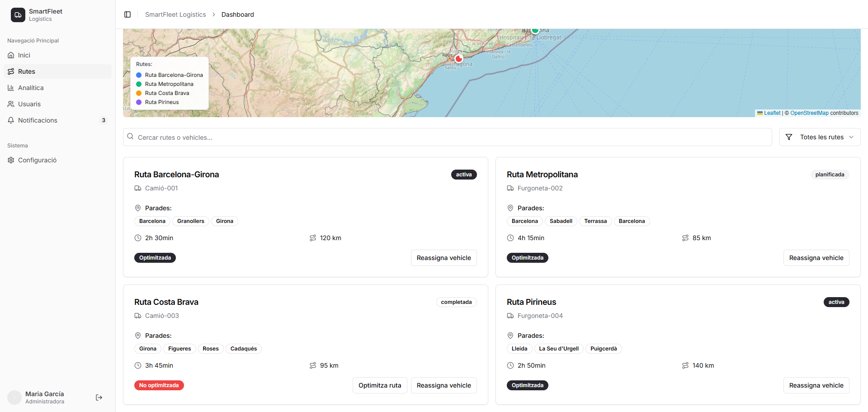
Task: Click the Analítica chart icon
Action: coord(11,88)
